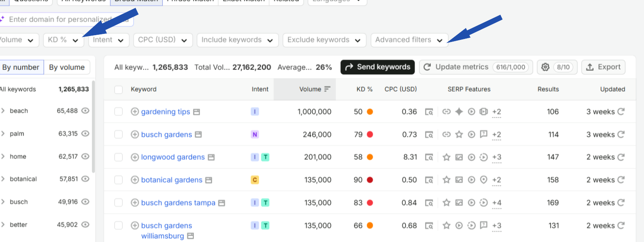The image size is (644, 242).
Task: Check the busch gardens tampa row checkbox
Action: pos(118,203)
